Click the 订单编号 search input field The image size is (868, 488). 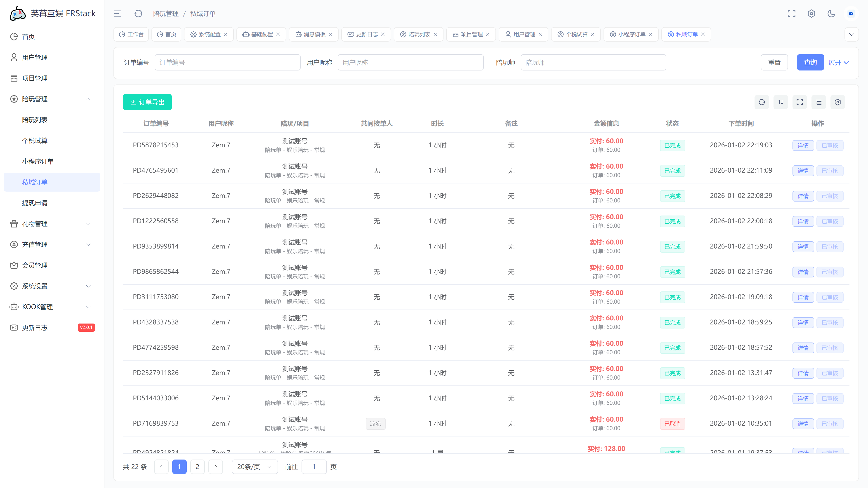(227, 62)
